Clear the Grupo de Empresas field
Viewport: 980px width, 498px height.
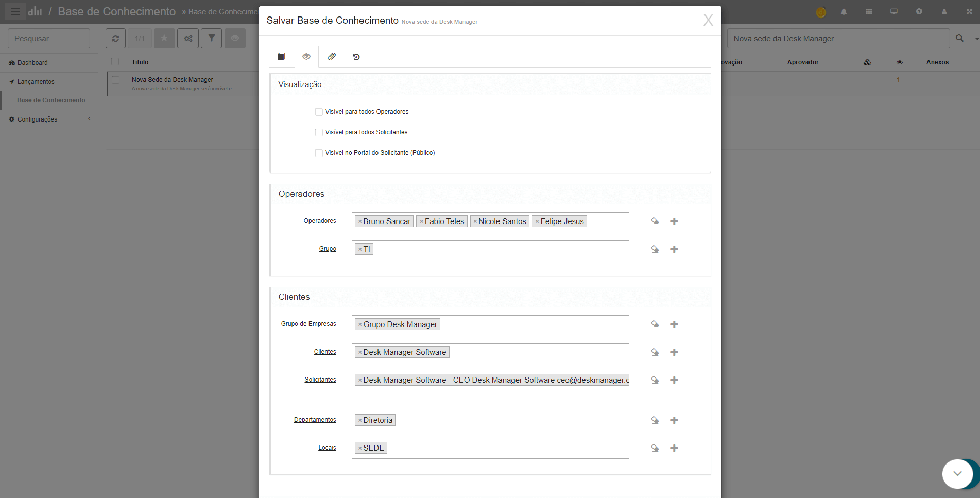[655, 324]
